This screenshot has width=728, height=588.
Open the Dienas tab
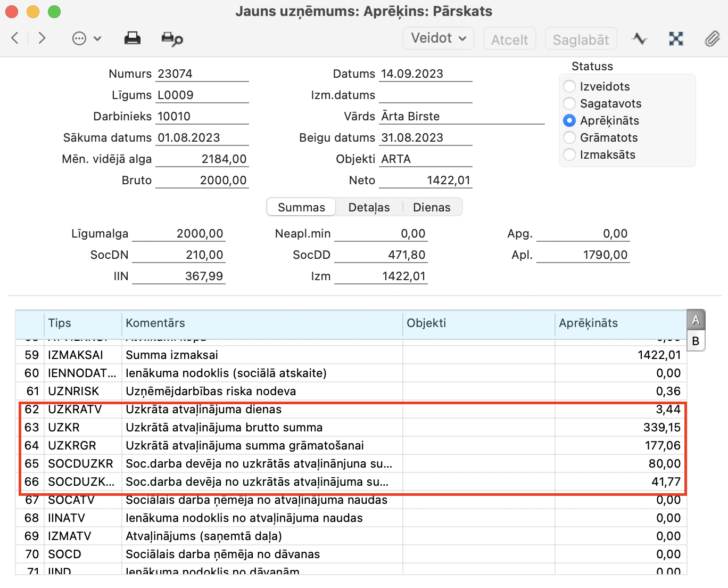point(432,207)
